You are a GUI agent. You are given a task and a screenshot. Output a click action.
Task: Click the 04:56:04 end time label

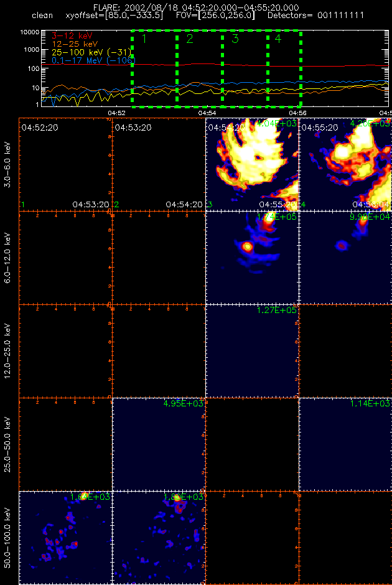[x=371, y=205]
